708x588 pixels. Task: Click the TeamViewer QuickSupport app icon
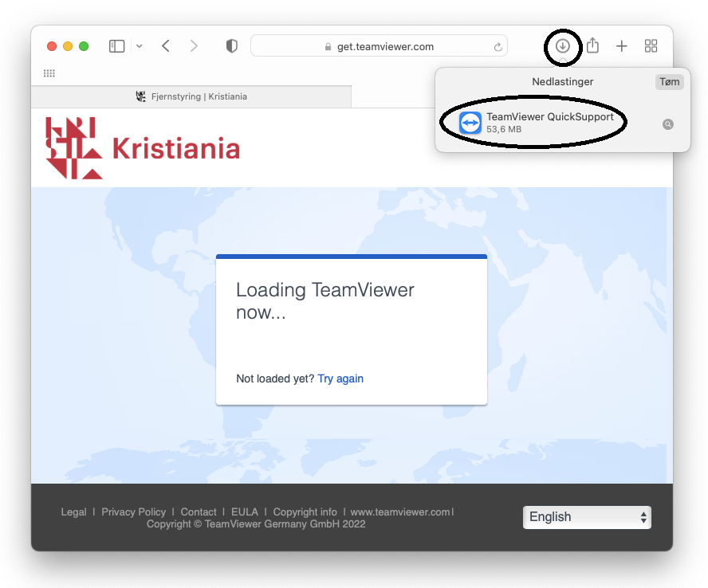[470, 123]
